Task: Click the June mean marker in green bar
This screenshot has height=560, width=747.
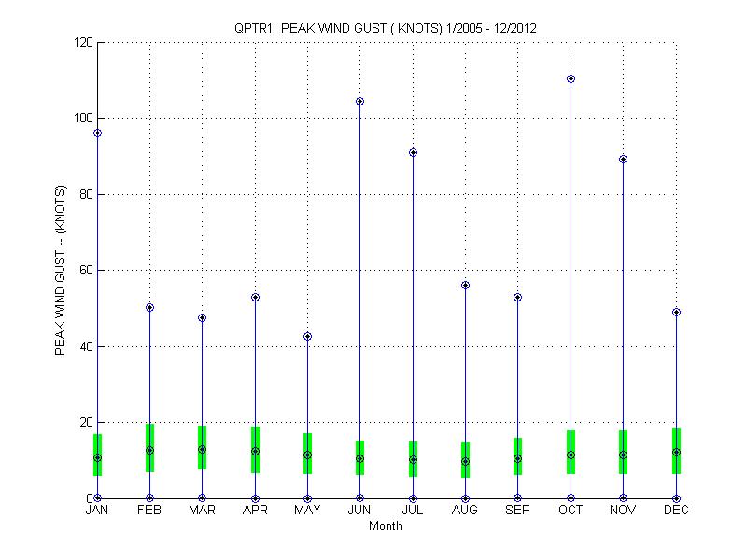Action: tap(359, 459)
